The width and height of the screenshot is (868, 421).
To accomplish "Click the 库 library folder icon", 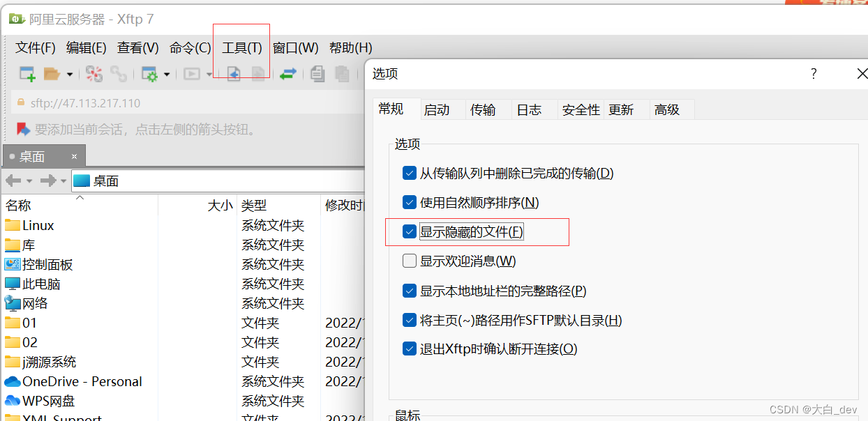I will [13, 245].
